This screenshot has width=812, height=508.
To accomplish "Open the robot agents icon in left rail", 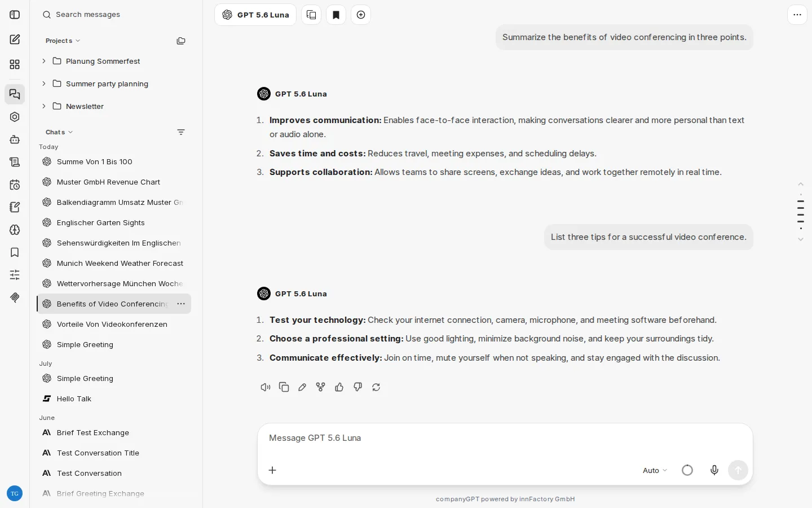I will (15, 139).
